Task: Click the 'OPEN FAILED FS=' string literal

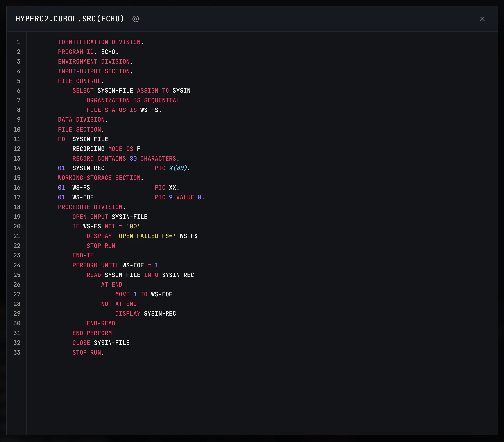Action: click(146, 236)
